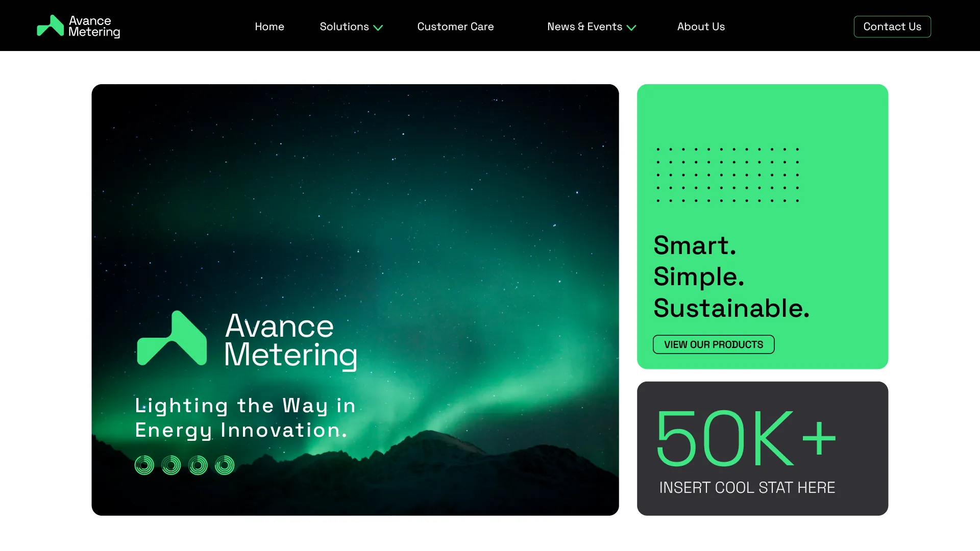
Task: Click the large green logo mark in hero
Action: pyautogui.click(x=172, y=338)
